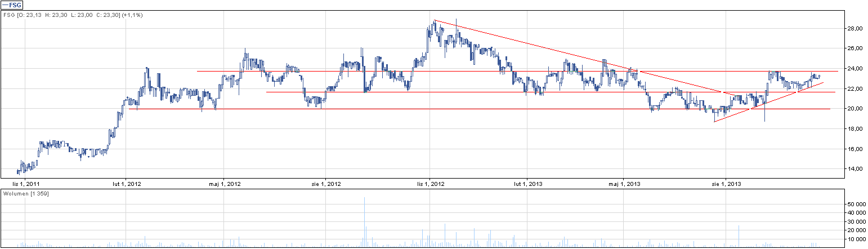Click the lis 1, 2012 date label
The image size is (868, 249).
pyautogui.click(x=430, y=183)
